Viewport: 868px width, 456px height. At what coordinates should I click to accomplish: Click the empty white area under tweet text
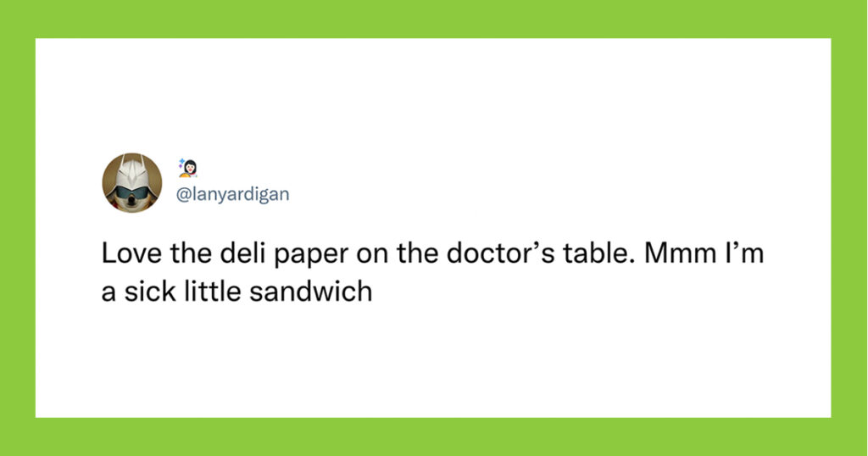tap(433, 359)
